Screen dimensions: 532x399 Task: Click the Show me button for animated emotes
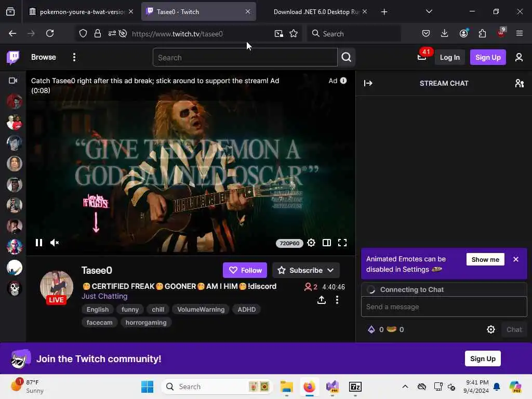[485, 260]
